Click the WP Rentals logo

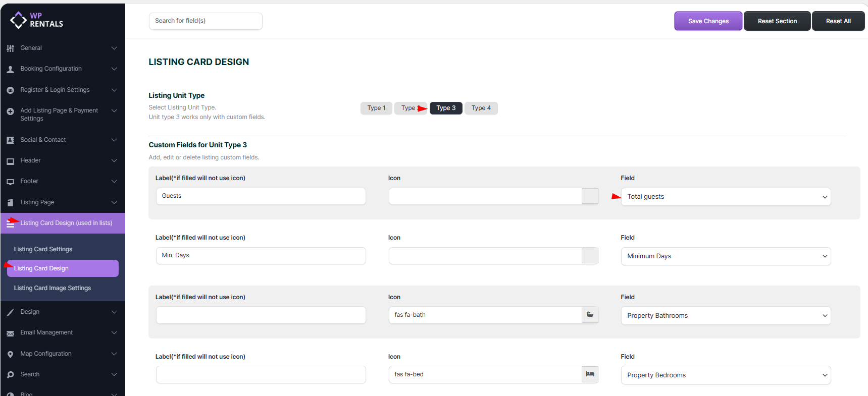tap(36, 20)
